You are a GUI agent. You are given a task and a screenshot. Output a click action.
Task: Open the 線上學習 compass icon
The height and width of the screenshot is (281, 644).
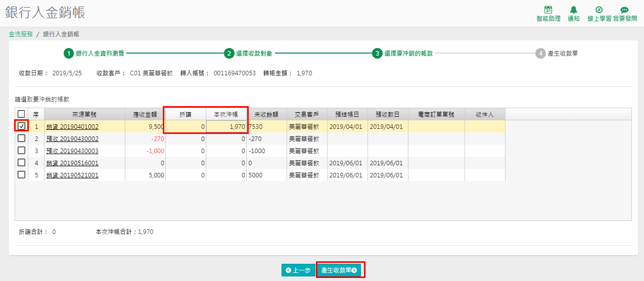(x=599, y=10)
